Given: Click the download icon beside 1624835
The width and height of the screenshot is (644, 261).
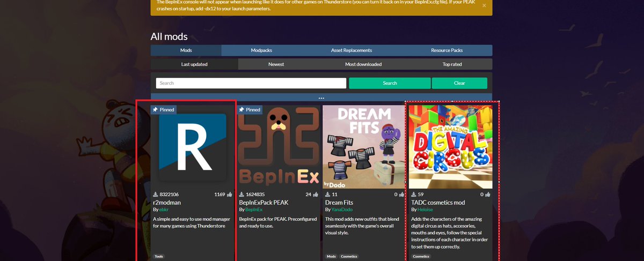Looking at the screenshot, I should tap(241, 195).
